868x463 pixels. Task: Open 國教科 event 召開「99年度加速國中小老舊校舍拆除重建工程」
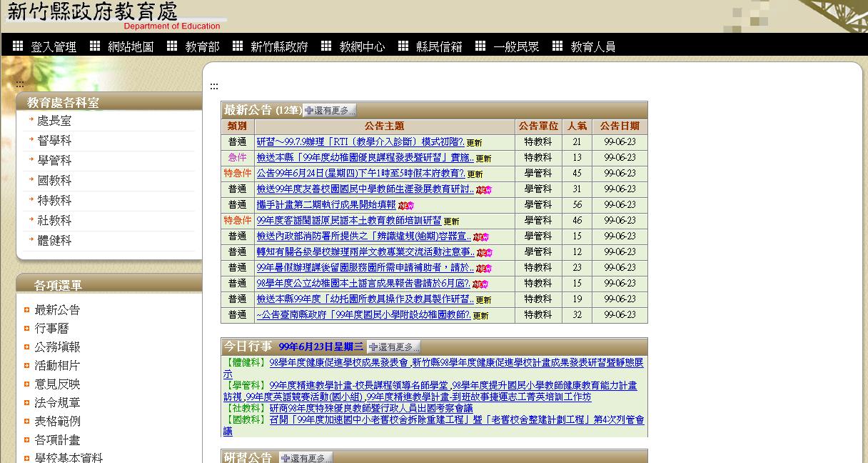[433, 425]
